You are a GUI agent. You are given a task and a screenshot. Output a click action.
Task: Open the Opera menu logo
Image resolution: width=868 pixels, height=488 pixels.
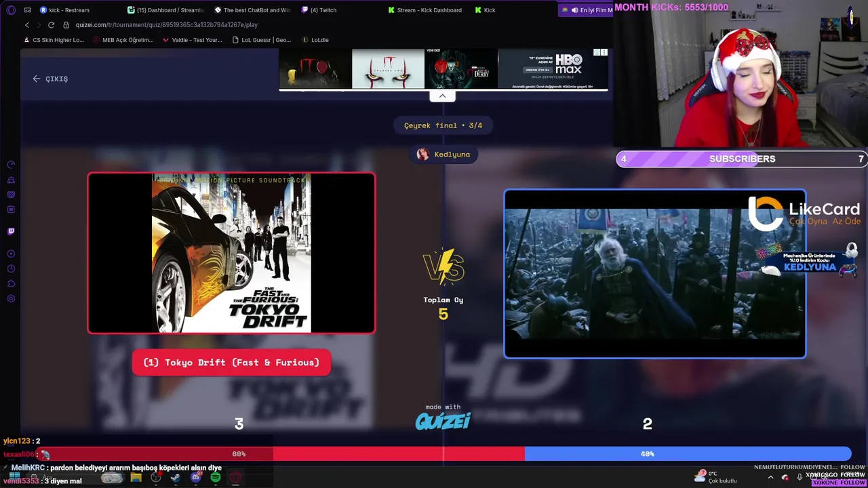click(x=11, y=10)
